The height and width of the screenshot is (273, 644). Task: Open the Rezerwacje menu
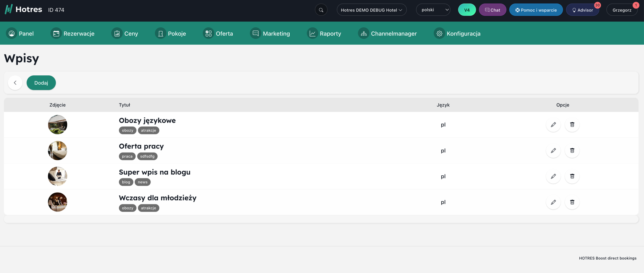click(x=73, y=33)
